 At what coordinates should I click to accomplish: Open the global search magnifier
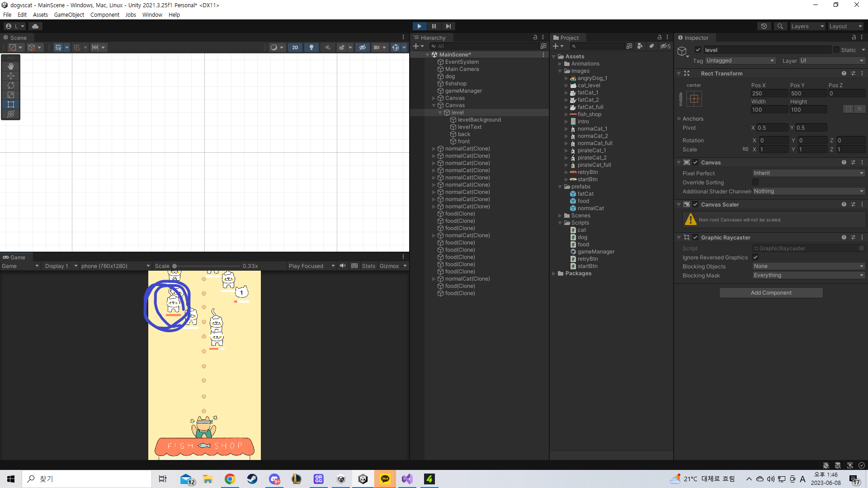click(x=780, y=26)
